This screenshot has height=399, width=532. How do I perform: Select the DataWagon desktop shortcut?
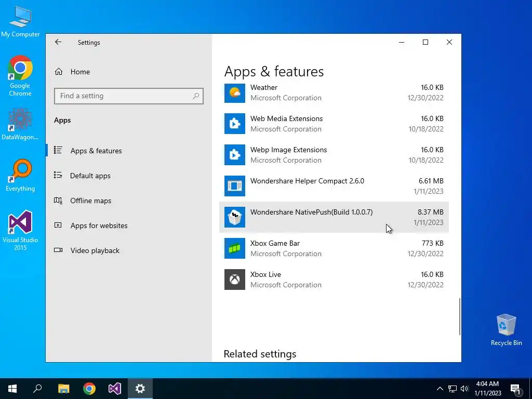tap(20, 124)
